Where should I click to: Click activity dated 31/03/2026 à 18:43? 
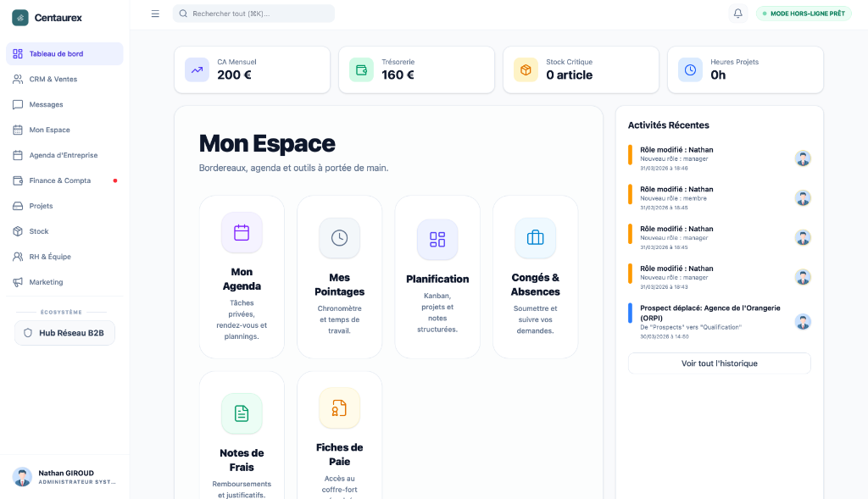[720, 277]
